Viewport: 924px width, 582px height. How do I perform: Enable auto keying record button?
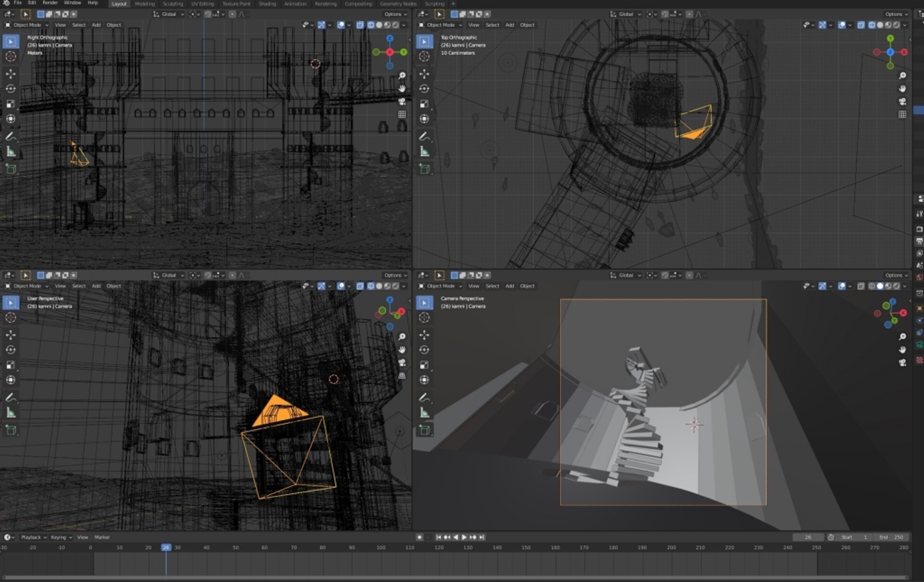click(419, 537)
